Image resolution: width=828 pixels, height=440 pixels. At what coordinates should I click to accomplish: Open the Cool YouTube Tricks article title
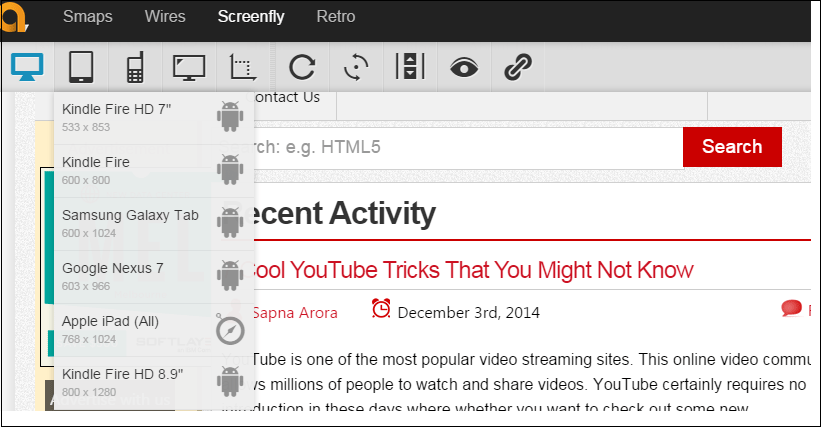tap(470, 270)
